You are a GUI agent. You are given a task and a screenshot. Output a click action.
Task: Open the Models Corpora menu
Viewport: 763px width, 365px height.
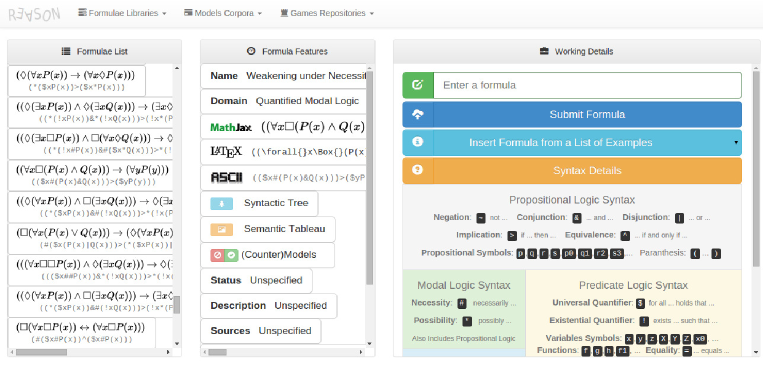click(x=223, y=13)
